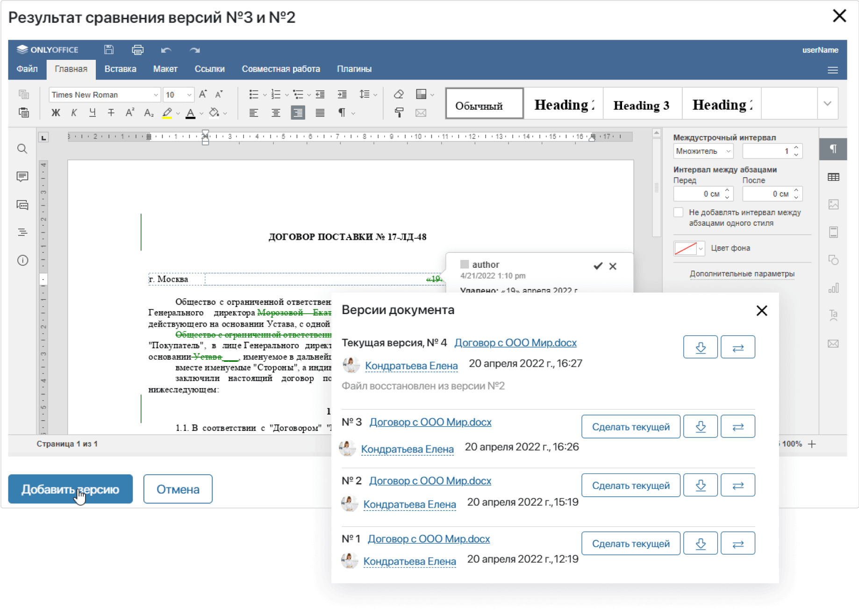Resolve the author comment with checkmark

pos(598,266)
